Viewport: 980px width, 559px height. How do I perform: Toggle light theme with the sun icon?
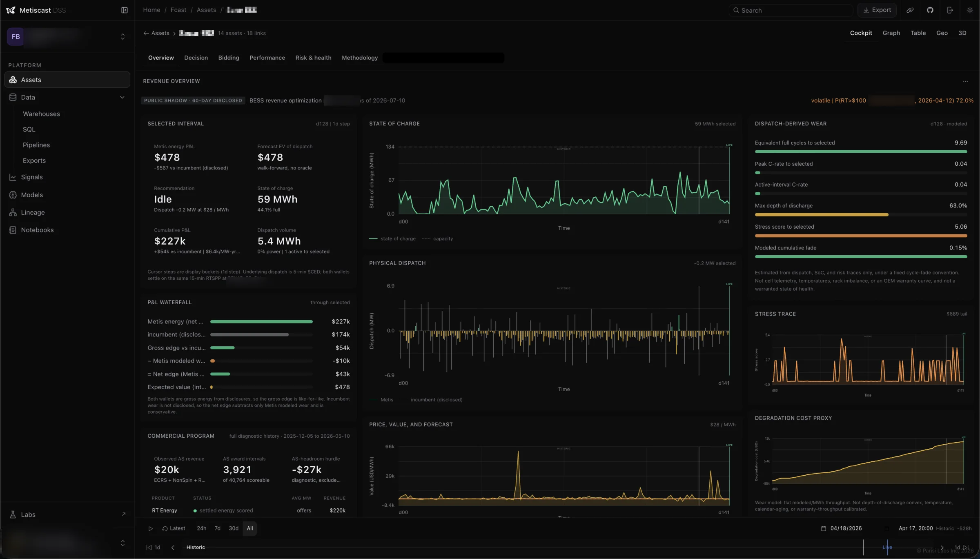970,10
